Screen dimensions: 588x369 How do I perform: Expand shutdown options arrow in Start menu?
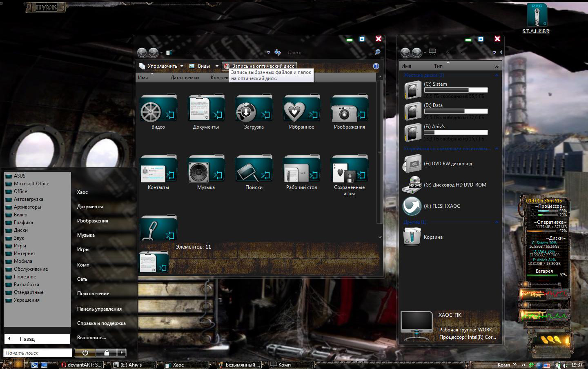pyautogui.click(x=122, y=353)
